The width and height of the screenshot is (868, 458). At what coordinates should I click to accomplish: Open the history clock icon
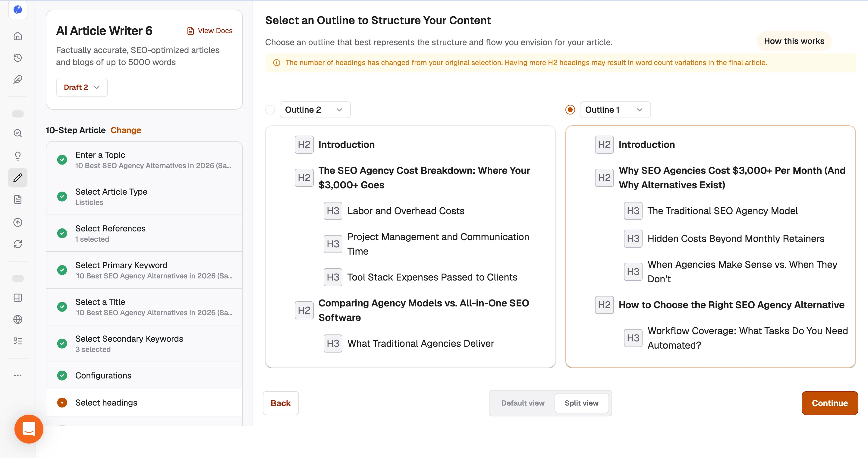click(18, 58)
